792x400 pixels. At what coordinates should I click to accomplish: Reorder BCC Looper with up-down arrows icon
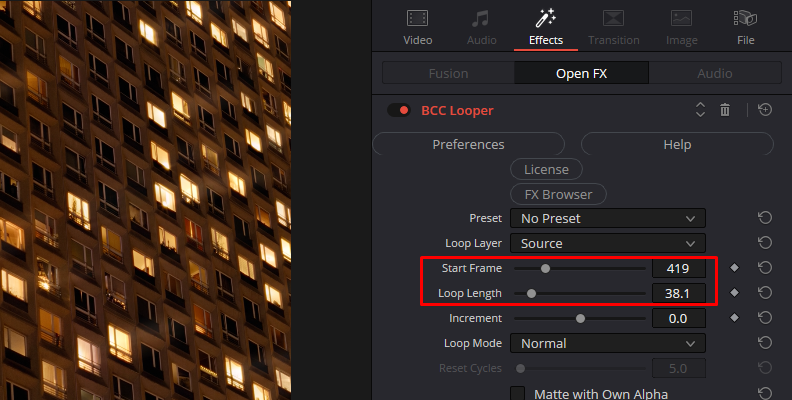[700, 110]
